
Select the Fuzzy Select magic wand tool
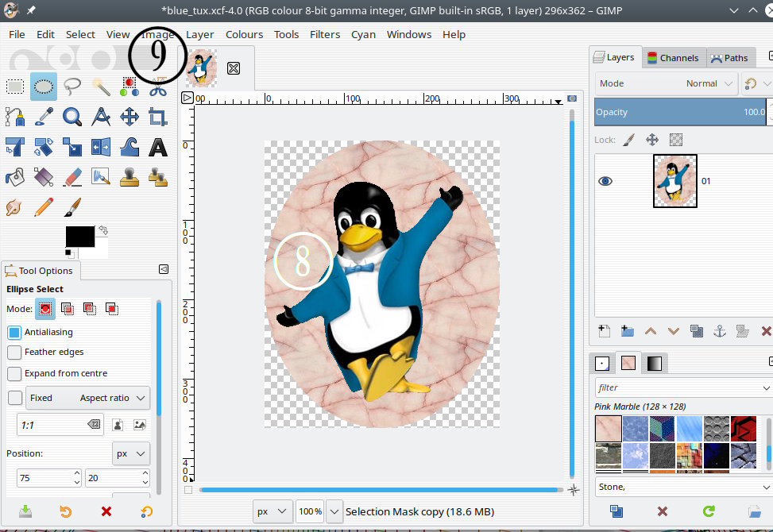(101, 87)
